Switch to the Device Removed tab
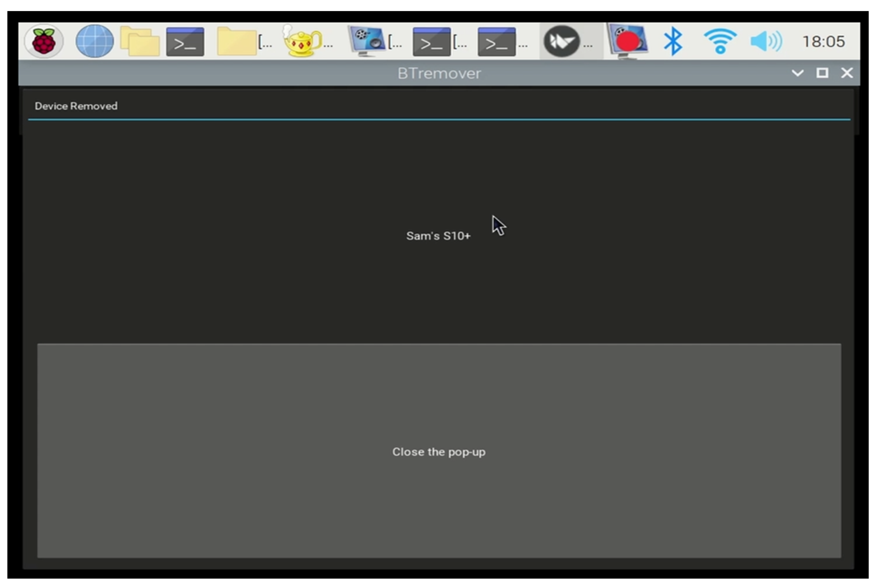 pos(76,106)
